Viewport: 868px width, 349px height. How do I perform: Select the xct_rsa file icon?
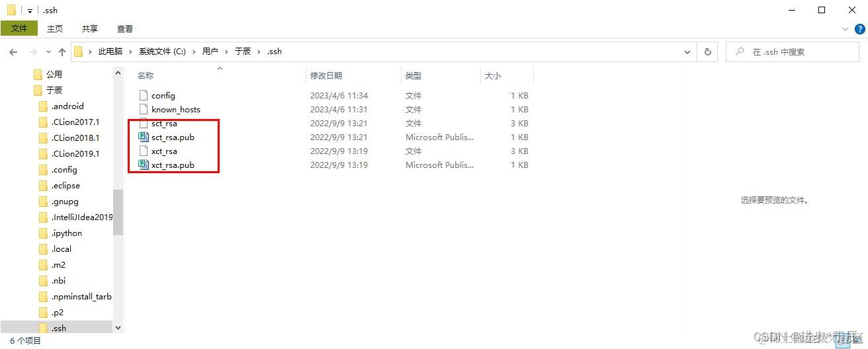tap(144, 151)
